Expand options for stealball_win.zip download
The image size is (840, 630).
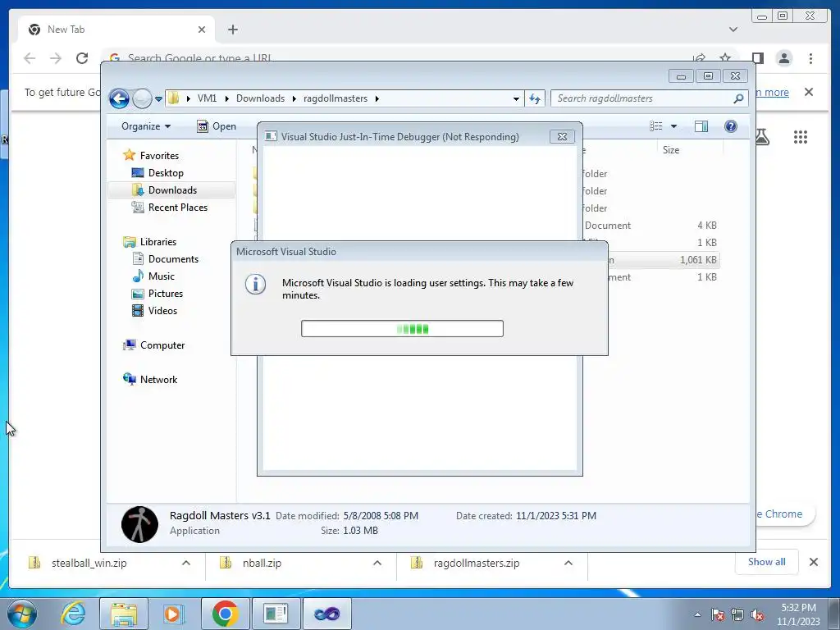click(186, 563)
